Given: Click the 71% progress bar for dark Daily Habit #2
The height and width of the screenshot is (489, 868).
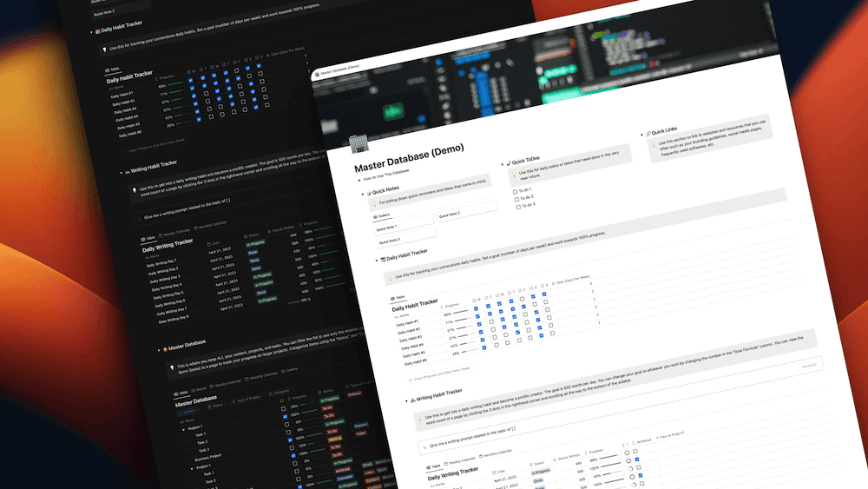Looking at the screenshot, I should pos(176,91).
